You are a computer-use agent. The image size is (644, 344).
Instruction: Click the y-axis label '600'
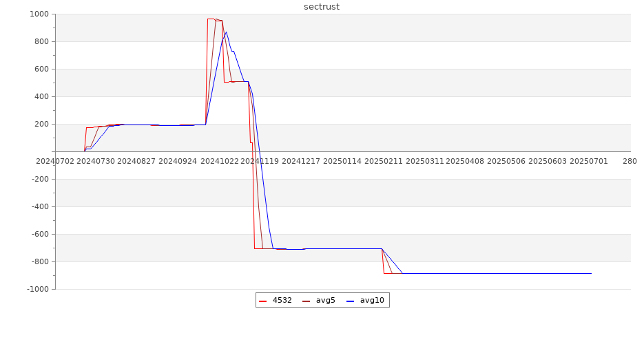pyautogui.click(x=42, y=69)
